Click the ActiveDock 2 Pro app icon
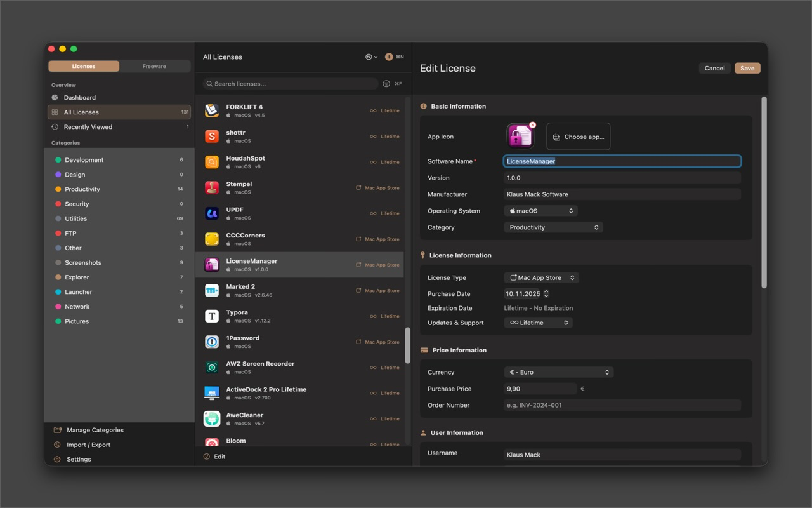Viewport: 812px width, 508px height. coord(212,393)
